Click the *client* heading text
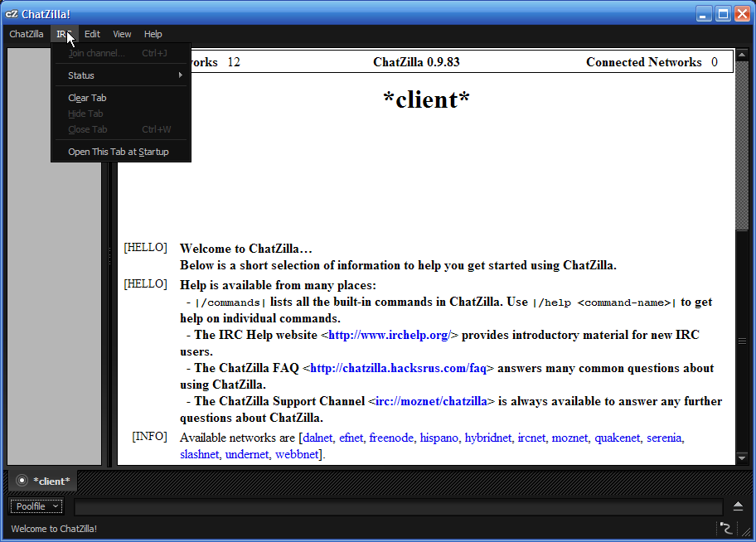756x542 pixels. pos(426,99)
